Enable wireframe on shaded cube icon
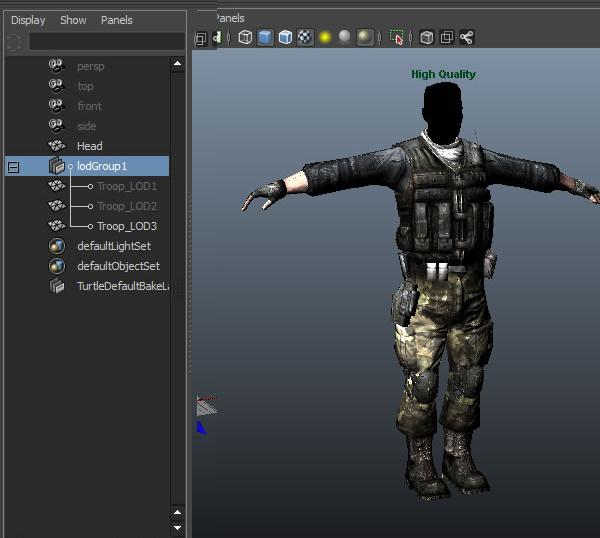 [285, 37]
